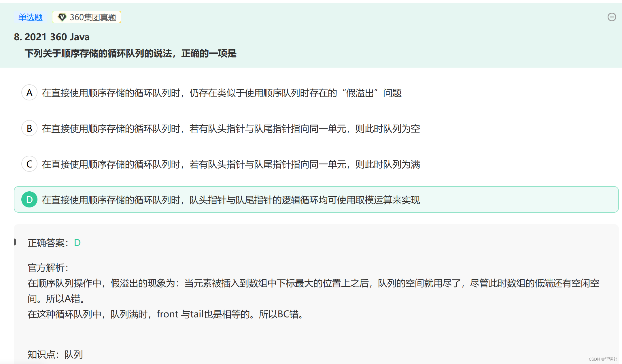This screenshot has width=622, height=364.
Task: Click the green correct answer letter D
Action: (77, 243)
